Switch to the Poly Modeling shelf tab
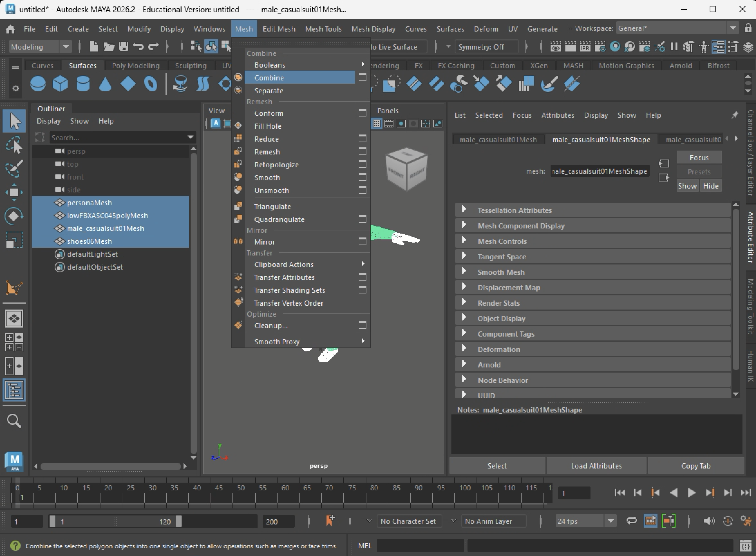The image size is (756, 556). pos(135,66)
